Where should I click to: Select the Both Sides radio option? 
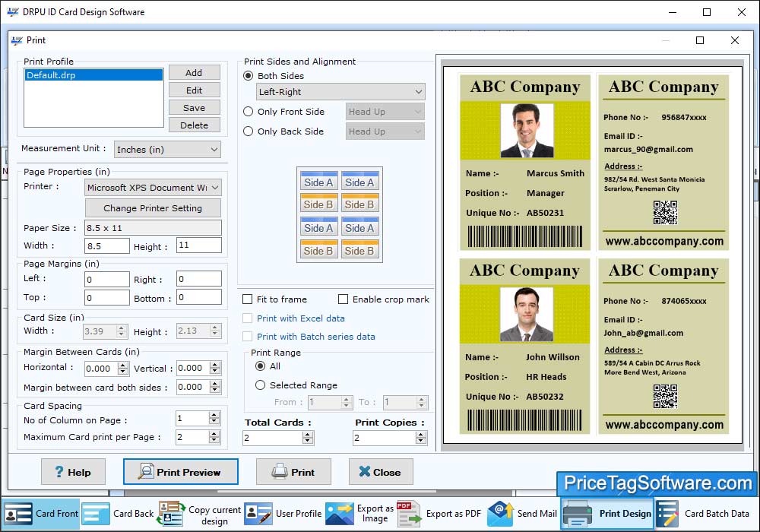pyautogui.click(x=249, y=76)
